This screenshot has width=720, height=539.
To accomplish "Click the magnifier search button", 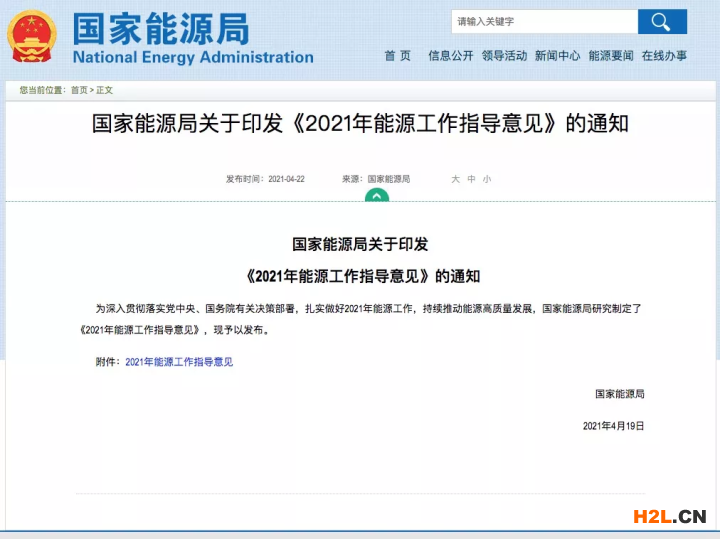I will [x=662, y=22].
